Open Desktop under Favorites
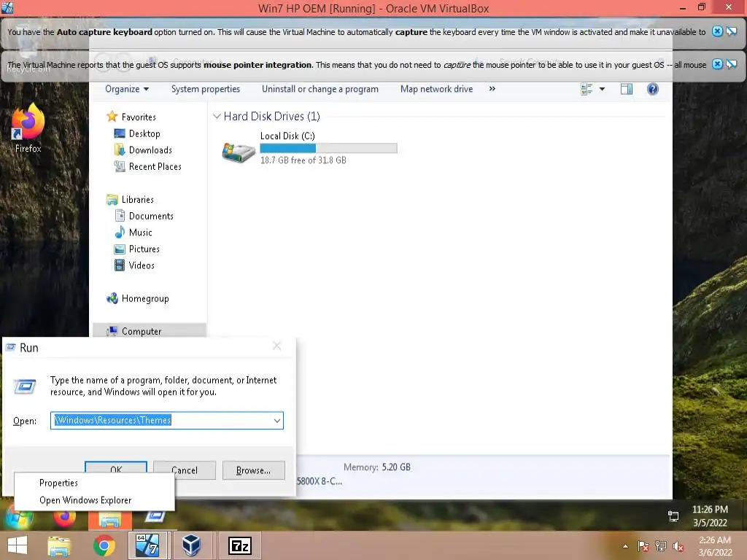The image size is (747, 560). pos(144,133)
